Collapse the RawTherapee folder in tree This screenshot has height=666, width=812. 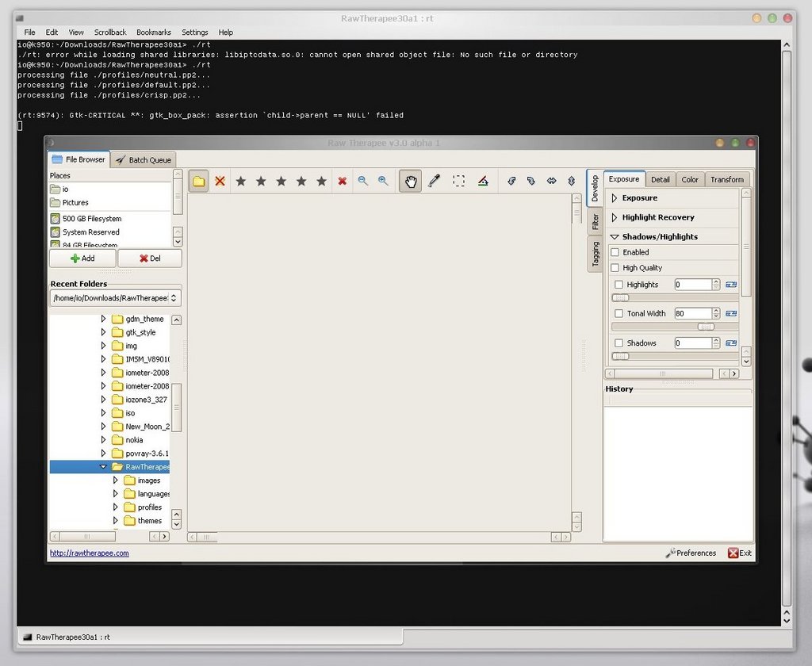pyautogui.click(x=103, y=467)
